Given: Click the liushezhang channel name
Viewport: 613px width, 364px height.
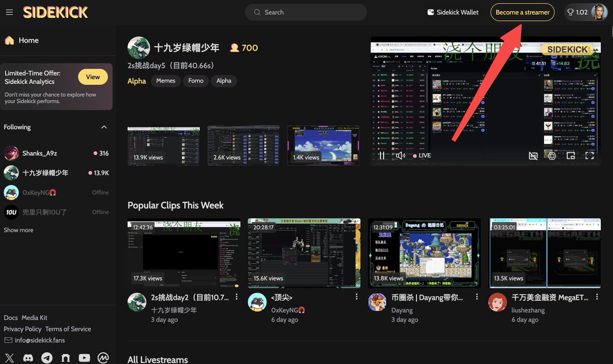Looking at the screenshot, I should (x=528, y=310).
